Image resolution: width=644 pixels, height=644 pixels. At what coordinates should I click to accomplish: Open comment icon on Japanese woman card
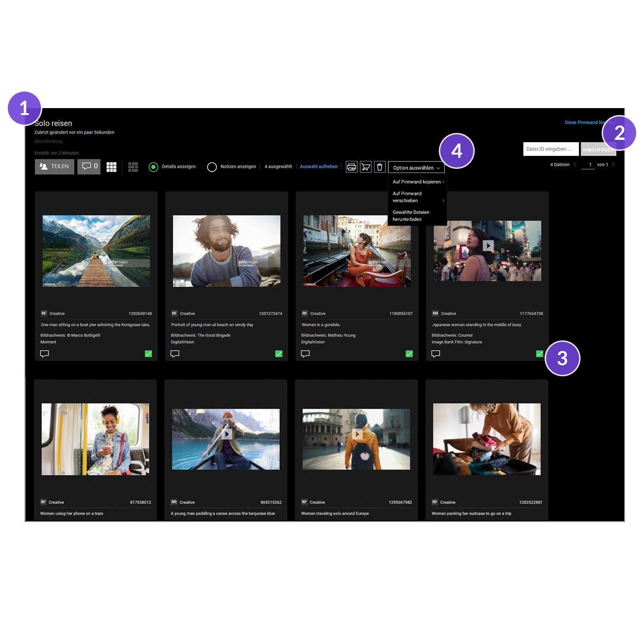[x=436, y=354]
